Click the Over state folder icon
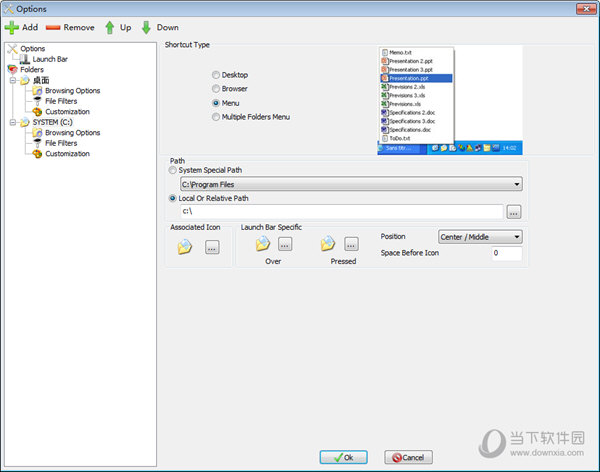The width and height of the screenshot is (600, 472). (263, 243)
